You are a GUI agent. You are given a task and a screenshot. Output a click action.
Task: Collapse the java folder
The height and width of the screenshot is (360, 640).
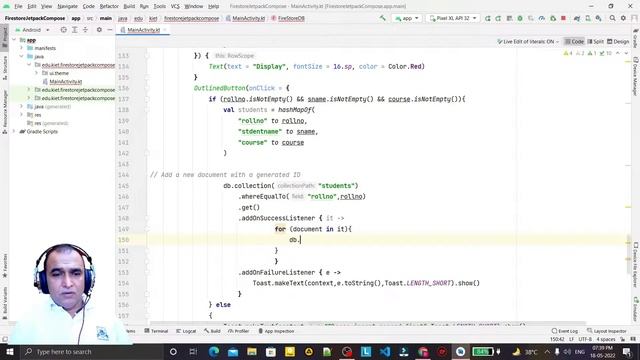pos(22,56)
